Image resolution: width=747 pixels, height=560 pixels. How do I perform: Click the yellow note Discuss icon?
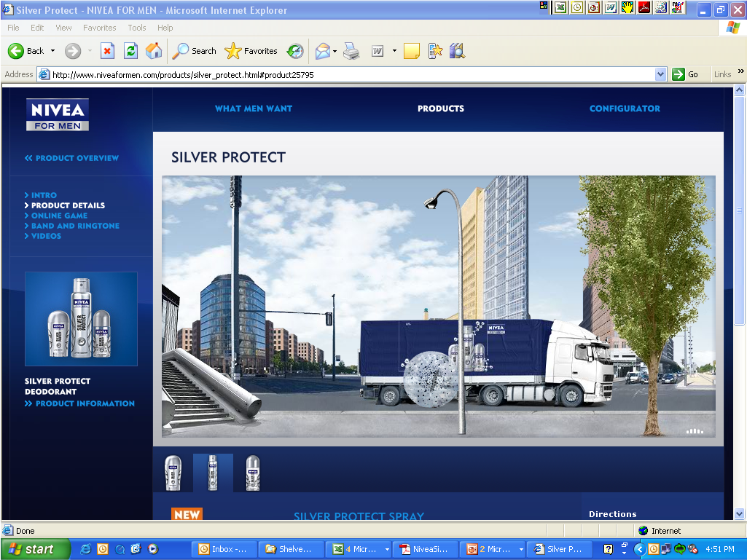point(412,51)
